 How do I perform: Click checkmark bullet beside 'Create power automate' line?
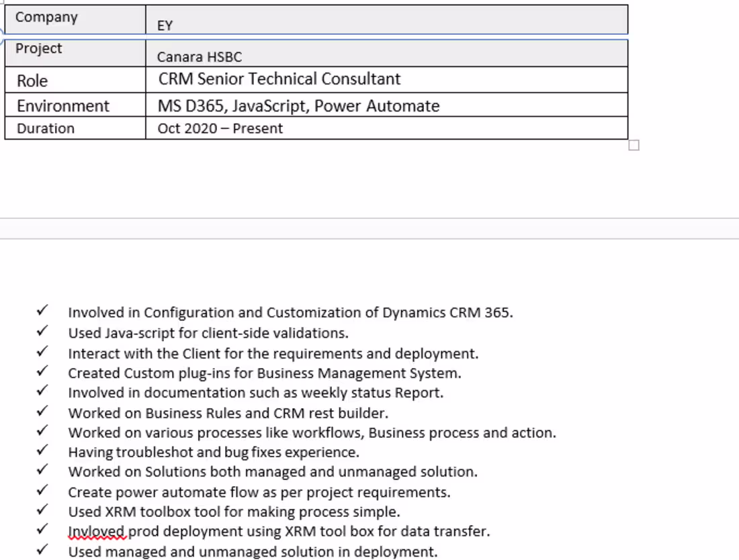tap(42, 489)
